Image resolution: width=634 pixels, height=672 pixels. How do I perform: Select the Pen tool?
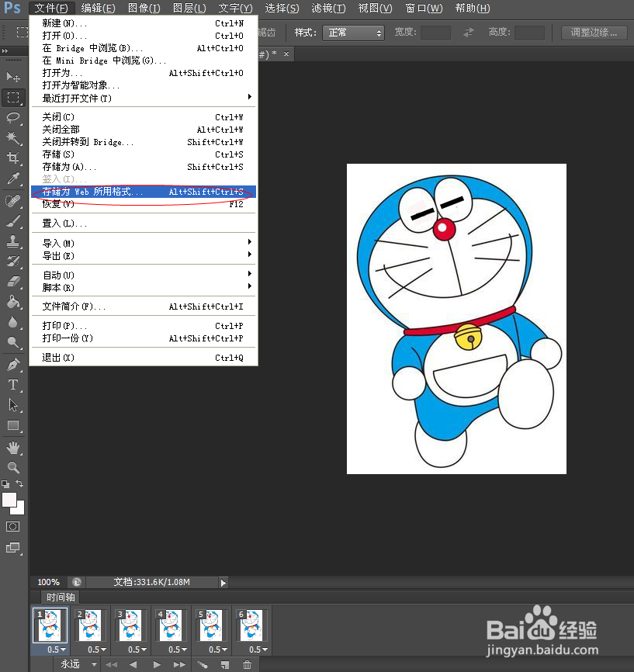tap(13, 365)
